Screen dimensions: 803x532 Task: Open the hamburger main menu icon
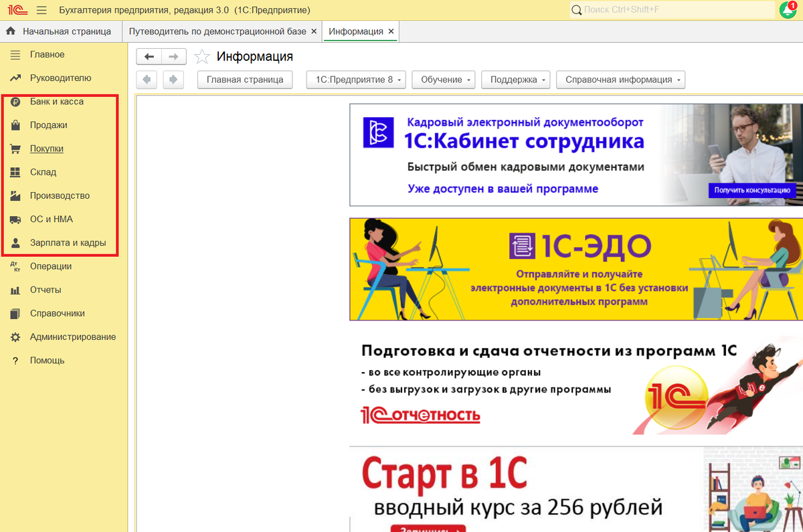click(x=41, y=10)
